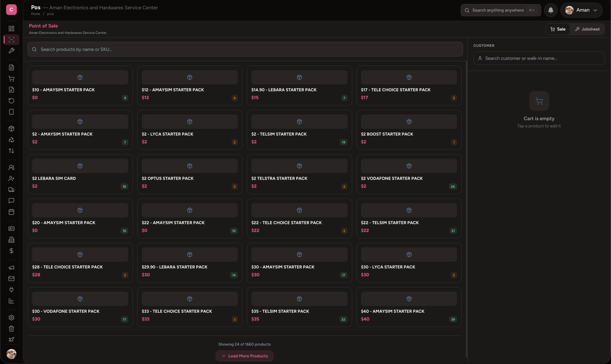Screen dimensions: 611x364
Task: Choose the $22 - TELSIM STARTER PACK card
Action: [x=409, y=219]
